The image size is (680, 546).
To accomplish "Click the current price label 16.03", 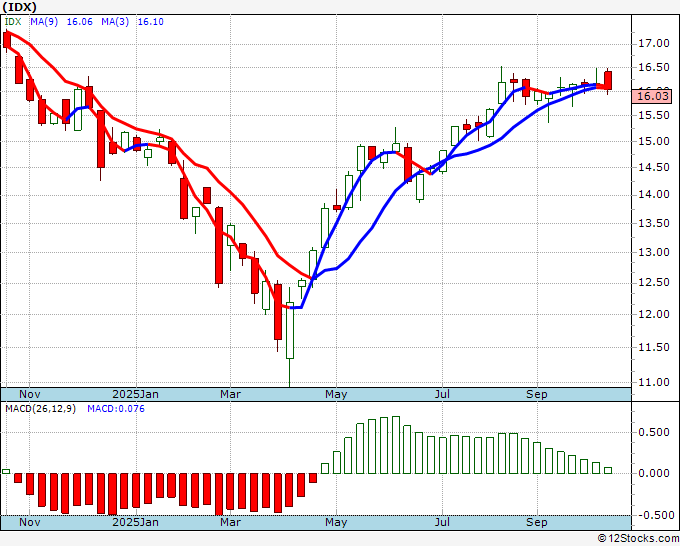I will (x=653, y=96).
